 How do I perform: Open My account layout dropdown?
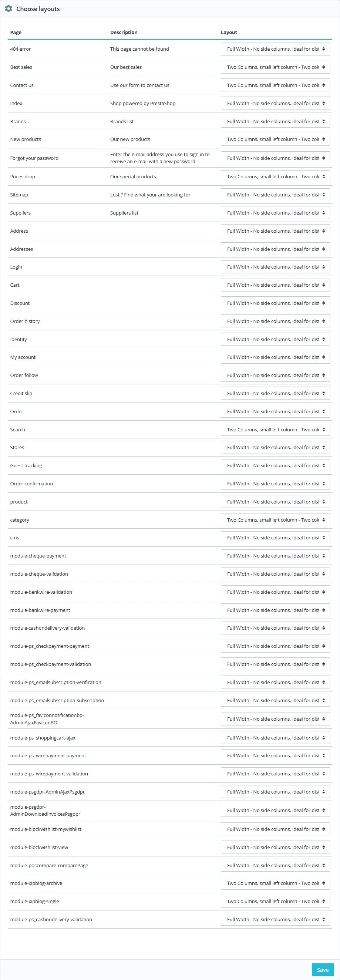pos(275,357)
